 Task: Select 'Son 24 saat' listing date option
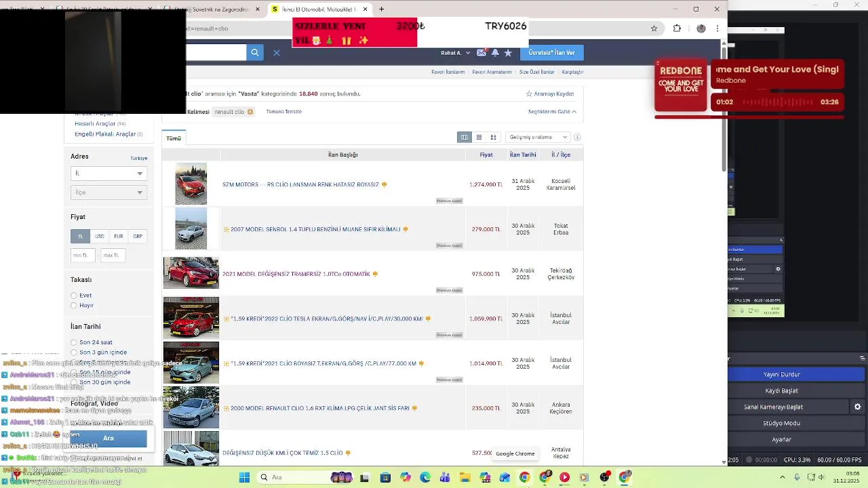click(x=74, y=342)
